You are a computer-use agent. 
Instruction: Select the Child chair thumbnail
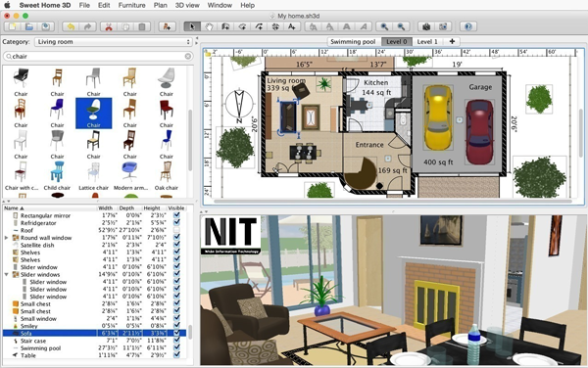57,176
